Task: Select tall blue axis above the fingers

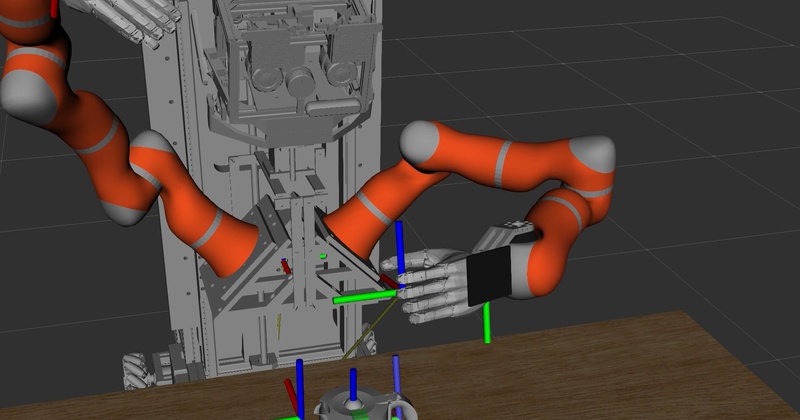Action: (x=400, y=254)
